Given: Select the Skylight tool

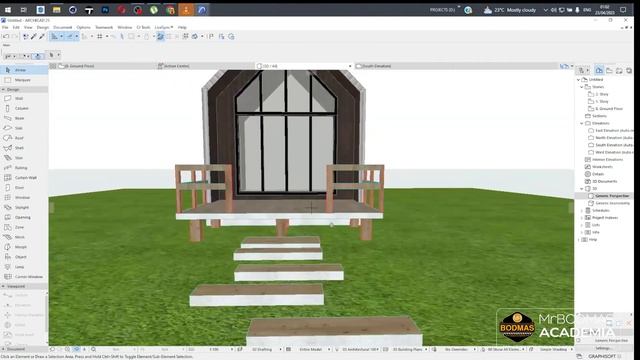Looking at the screenshot, I should tap(24, 207).
